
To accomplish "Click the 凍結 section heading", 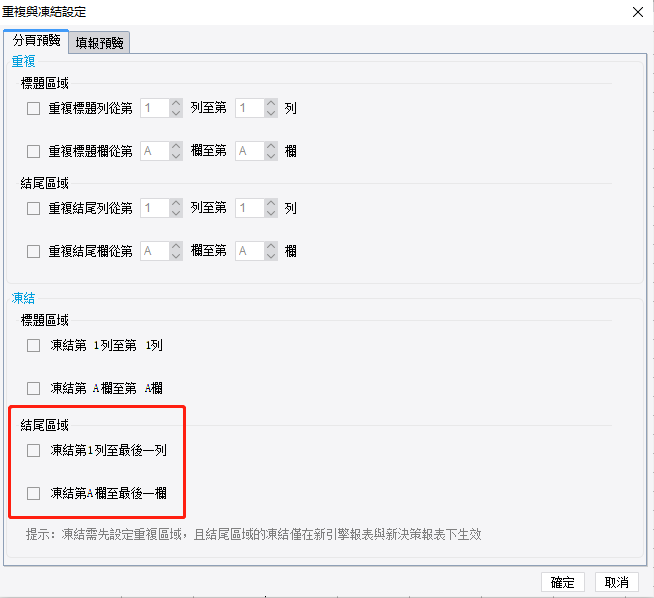I will pos(23,298).
